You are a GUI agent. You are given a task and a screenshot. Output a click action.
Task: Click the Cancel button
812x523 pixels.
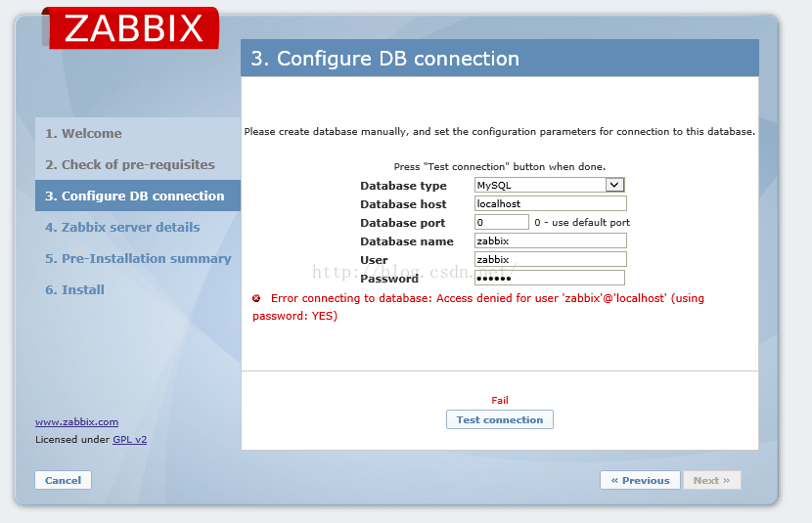pyautogui.click(x=64, y=480)
